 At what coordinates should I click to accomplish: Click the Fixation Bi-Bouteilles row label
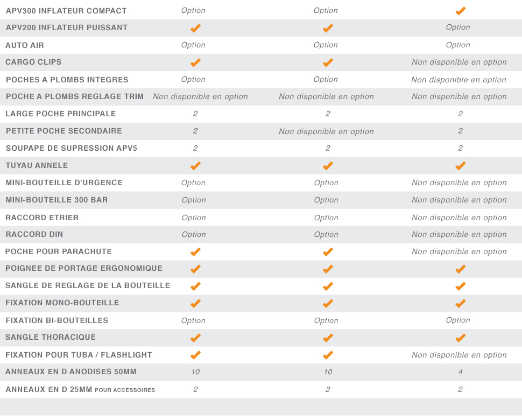tap(57, 320)
